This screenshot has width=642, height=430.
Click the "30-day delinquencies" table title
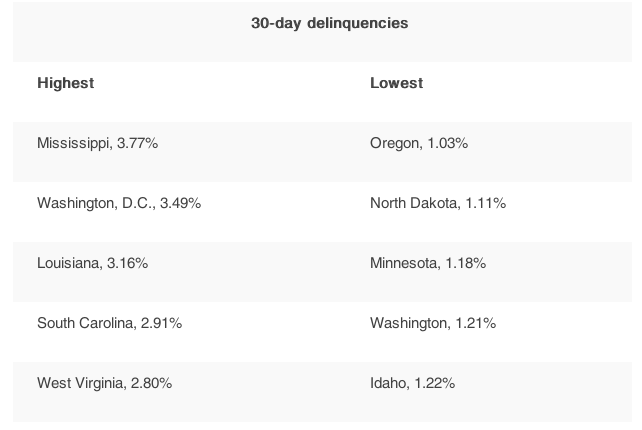pyautogui.click(x=329, y=23)
